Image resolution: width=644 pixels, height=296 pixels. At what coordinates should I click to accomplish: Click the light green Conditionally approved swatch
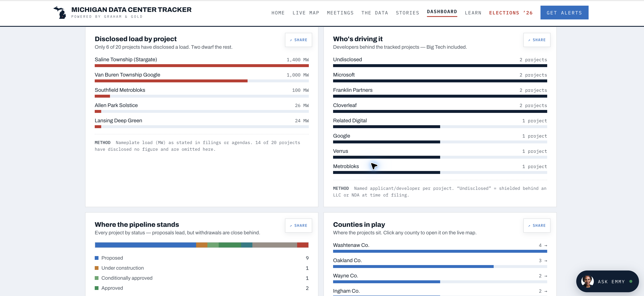97,278
